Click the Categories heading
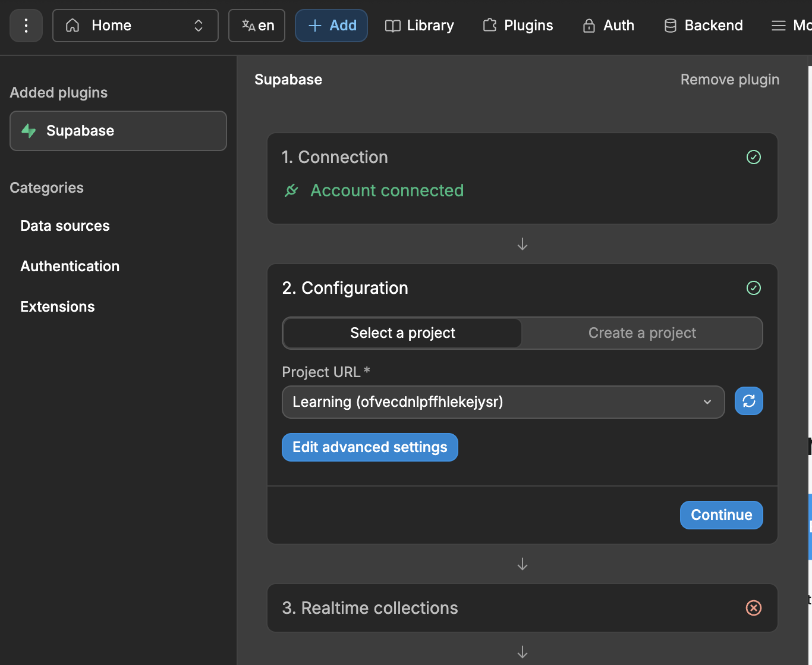 (x=47, y=188)
